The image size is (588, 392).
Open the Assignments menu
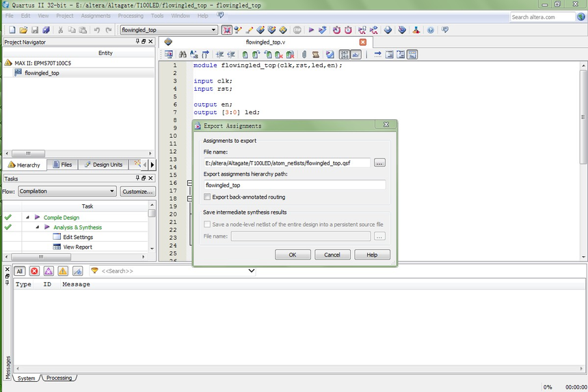point(96,16)
